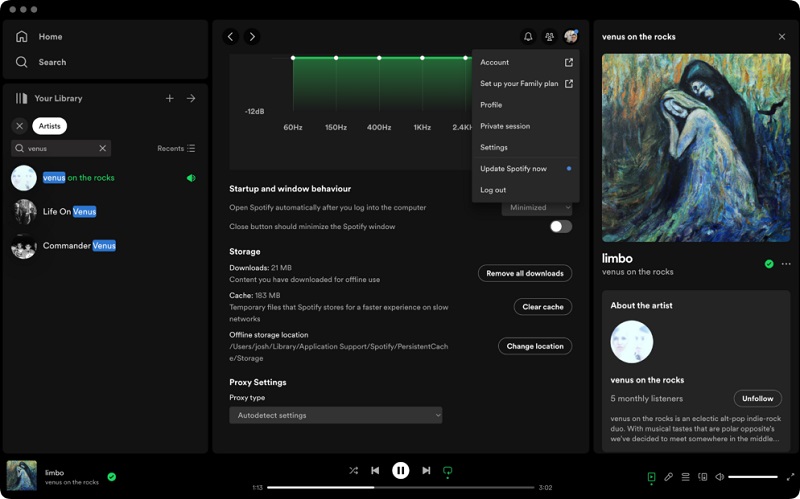
Task: Toggle Now Playing view icon
Action: tap(652, 477)
